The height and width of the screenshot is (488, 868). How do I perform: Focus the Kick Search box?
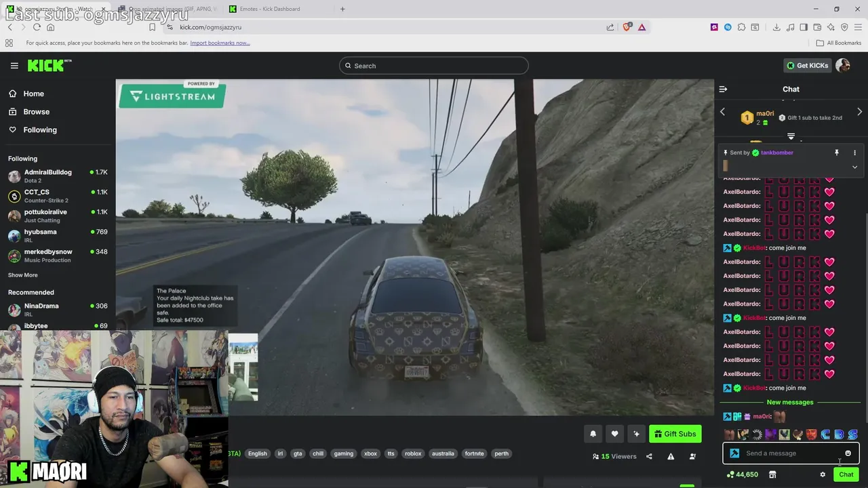tap(434, 66)
